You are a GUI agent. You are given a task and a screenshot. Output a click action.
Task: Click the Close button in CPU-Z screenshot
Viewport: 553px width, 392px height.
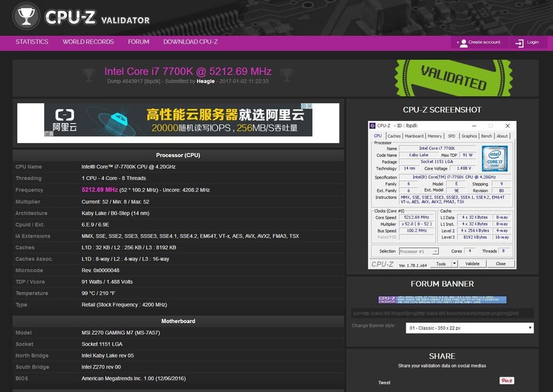500,263
